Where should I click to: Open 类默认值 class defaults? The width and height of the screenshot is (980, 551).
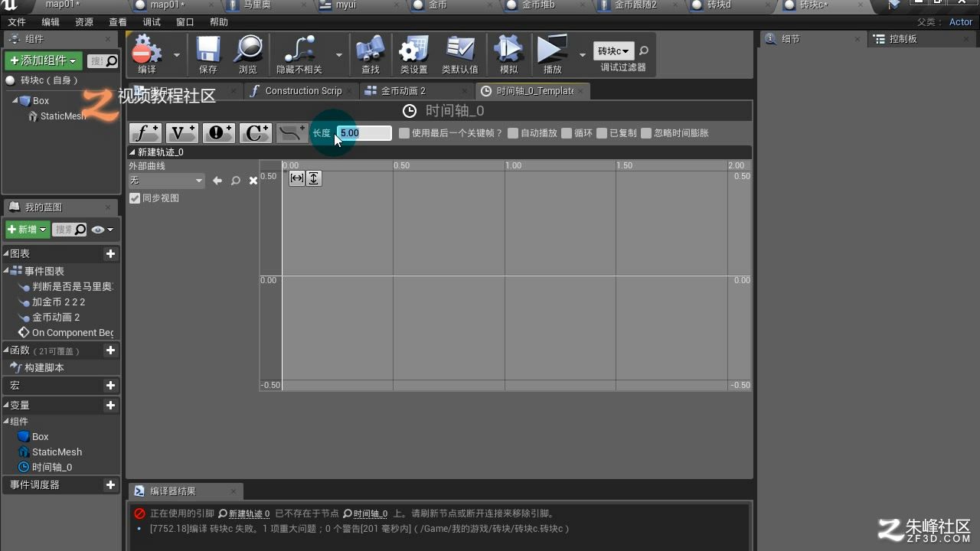click(x=460, y=54)
